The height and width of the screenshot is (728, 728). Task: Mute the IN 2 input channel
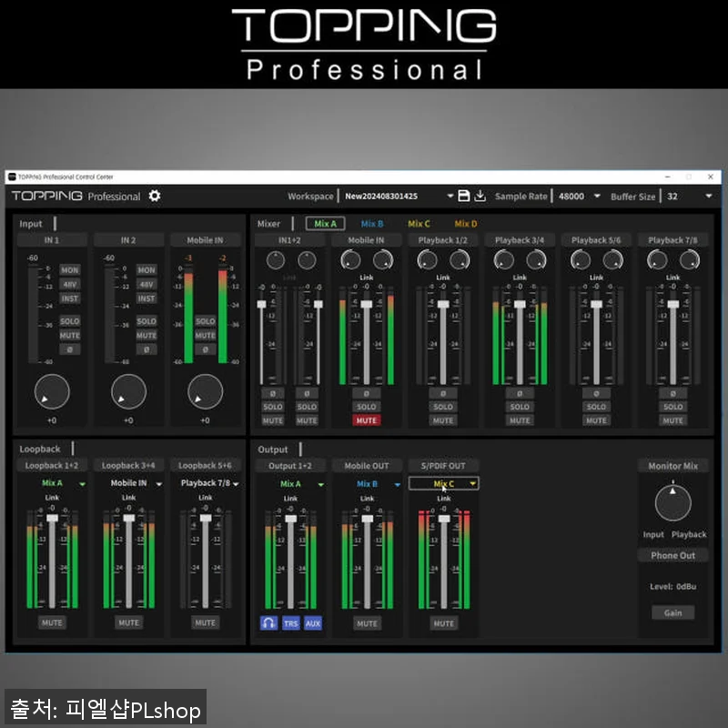pos(147,335)
